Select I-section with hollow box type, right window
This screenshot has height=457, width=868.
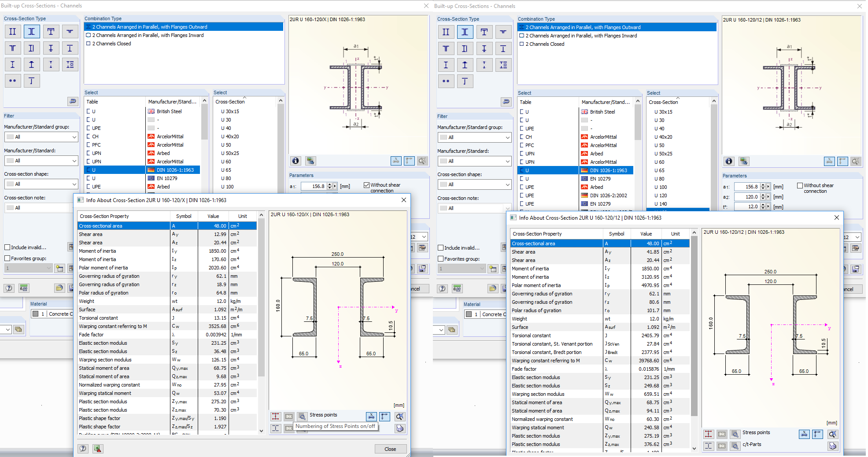[503, 65]
